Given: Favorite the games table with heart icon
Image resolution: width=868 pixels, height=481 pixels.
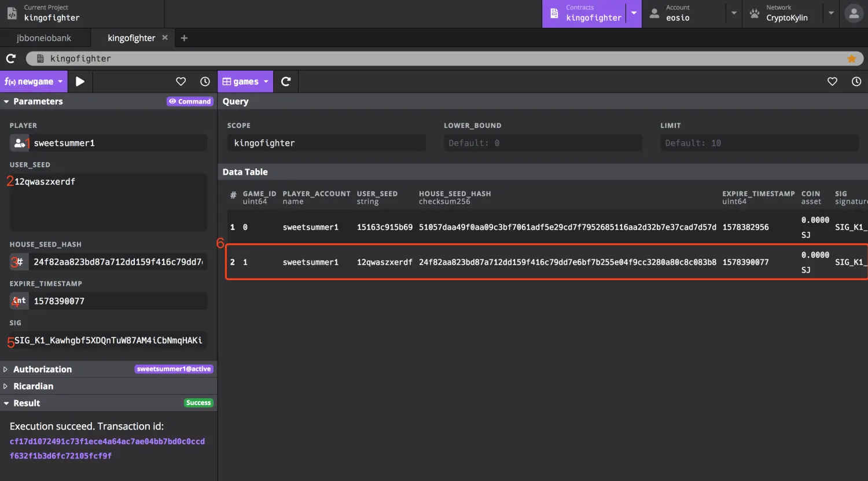Looking at the screenshot, I should 832,82.
